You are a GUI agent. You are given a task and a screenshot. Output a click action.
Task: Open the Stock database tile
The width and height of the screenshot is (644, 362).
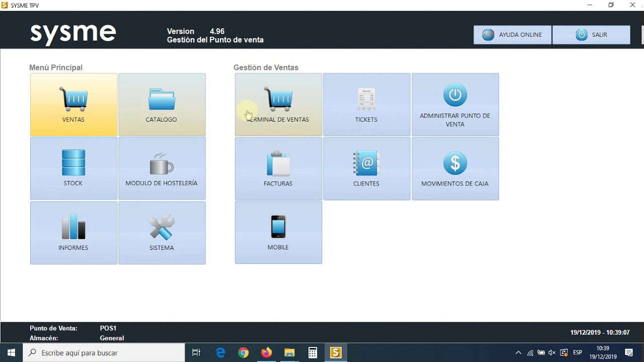tap(73, 168)
